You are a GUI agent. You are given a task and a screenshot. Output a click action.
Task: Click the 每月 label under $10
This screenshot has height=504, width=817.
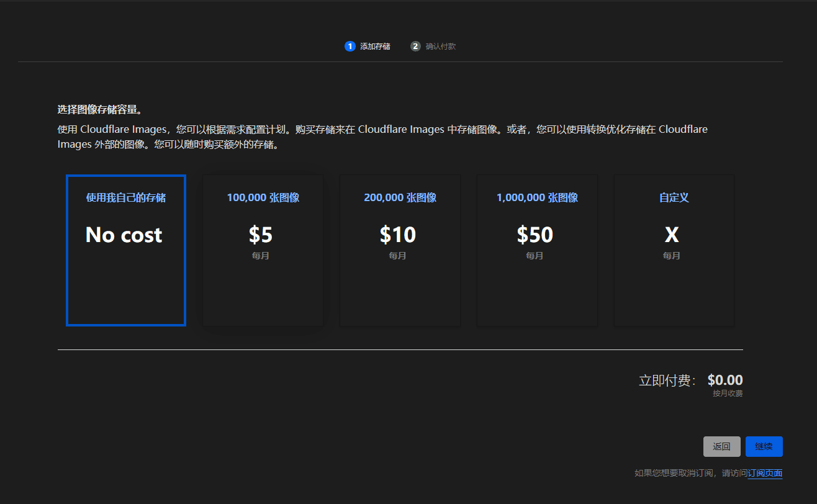pyautogui.click(x=398, y=255)
